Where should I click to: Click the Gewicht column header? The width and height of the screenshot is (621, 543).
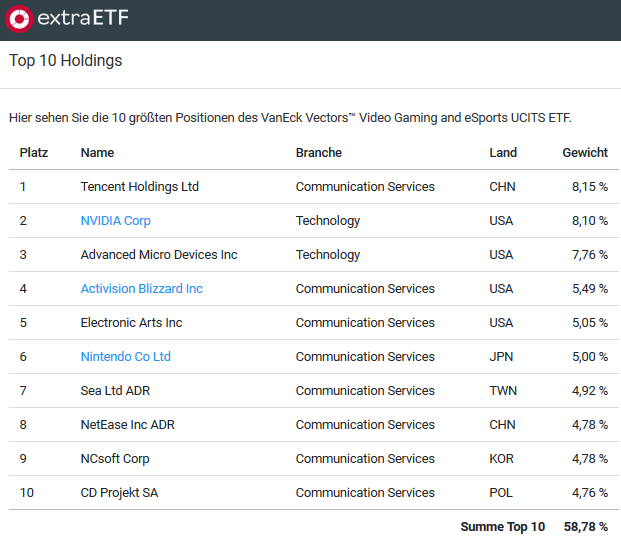[x=585, y=152]
